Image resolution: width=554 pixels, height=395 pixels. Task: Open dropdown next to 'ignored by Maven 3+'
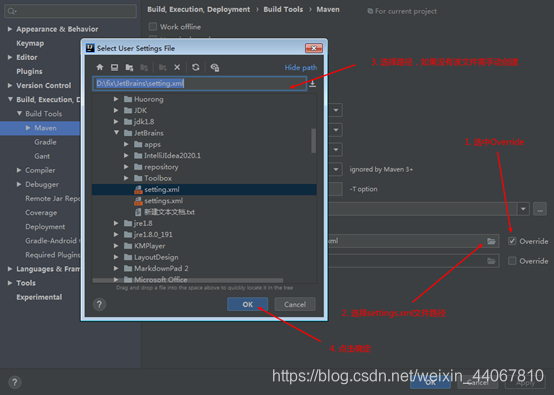point(336,169)
